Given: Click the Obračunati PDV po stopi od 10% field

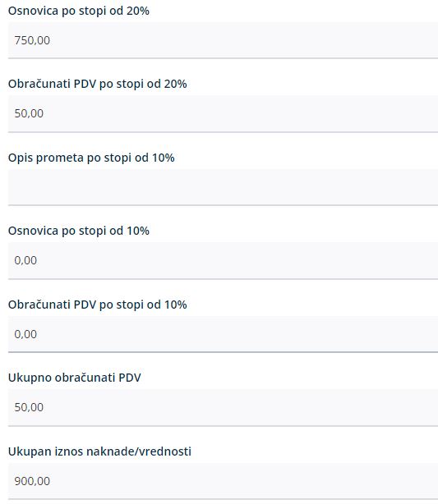Looking at the screenshot, I should click(223, 334).
